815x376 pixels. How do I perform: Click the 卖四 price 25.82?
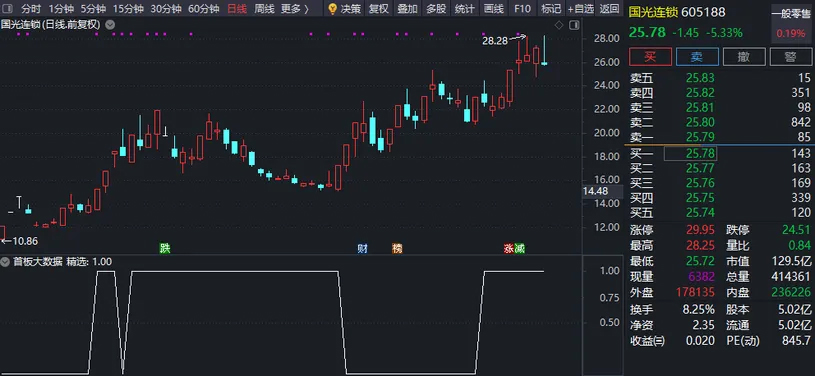click(700, 93)
